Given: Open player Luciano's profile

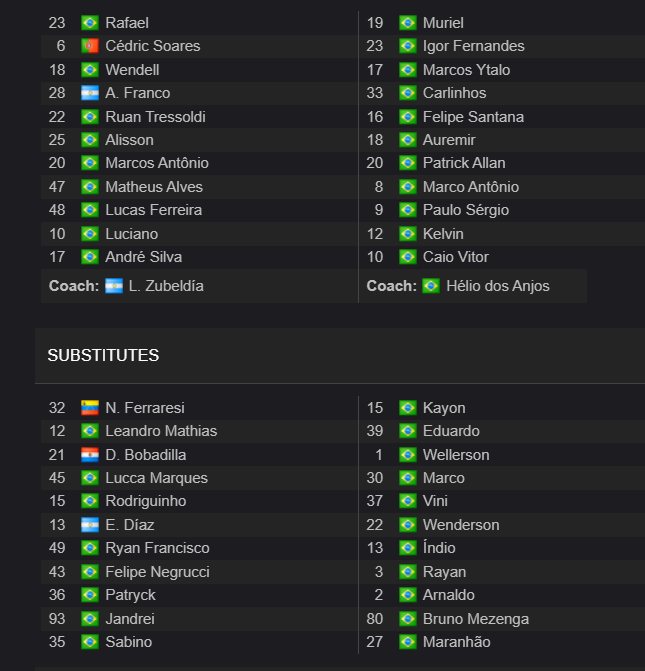Looking at the screenshot, I should [132, 234].
